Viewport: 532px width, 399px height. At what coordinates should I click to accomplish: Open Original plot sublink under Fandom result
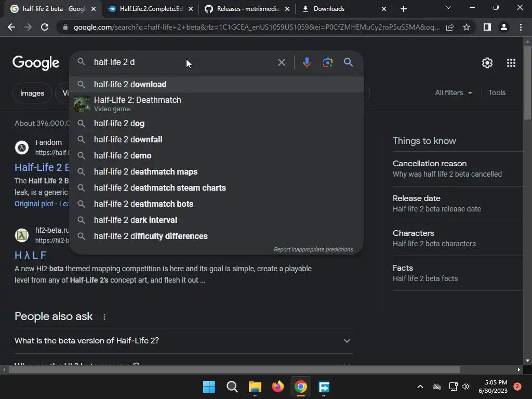click(34, 204)
